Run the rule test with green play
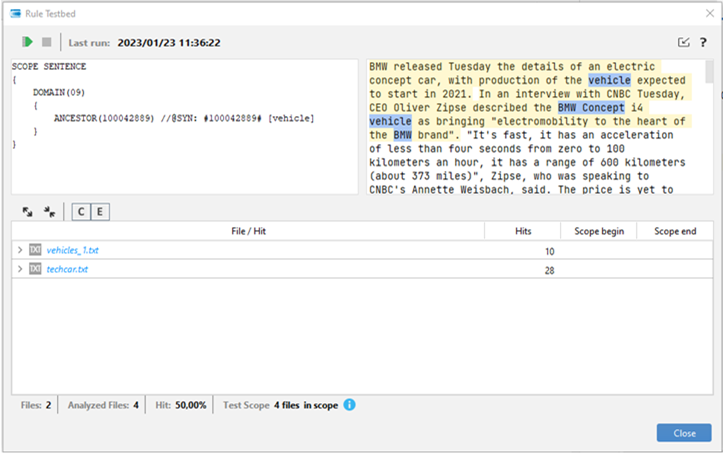Screen dimensions: 723x456 (28, 42)
